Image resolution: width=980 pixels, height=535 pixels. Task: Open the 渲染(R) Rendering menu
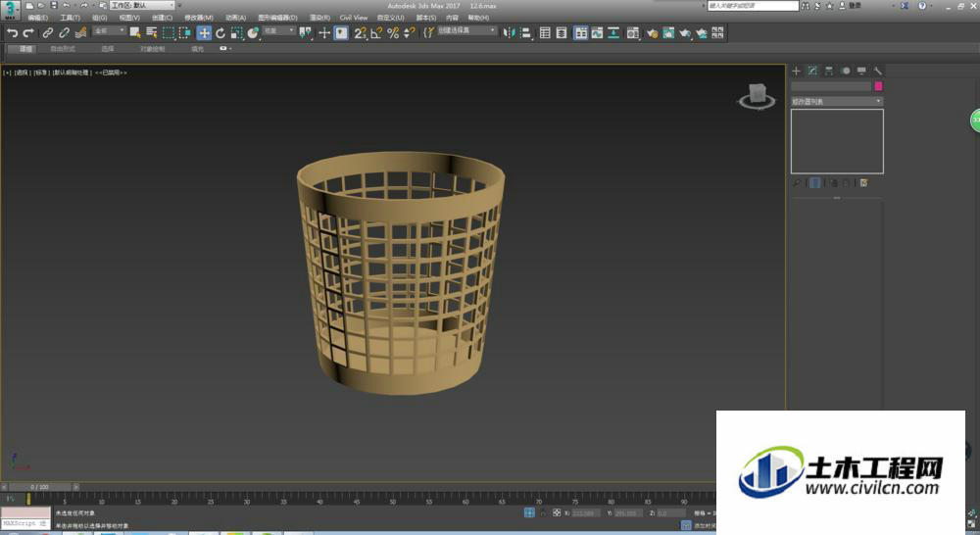click(319, 18)
